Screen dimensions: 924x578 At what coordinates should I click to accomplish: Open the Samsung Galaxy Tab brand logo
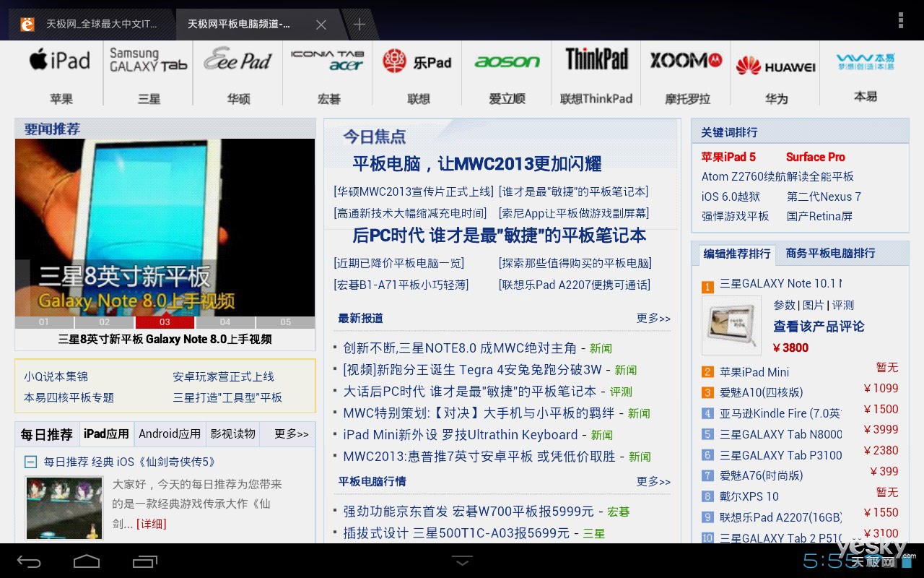pos(148,59)
